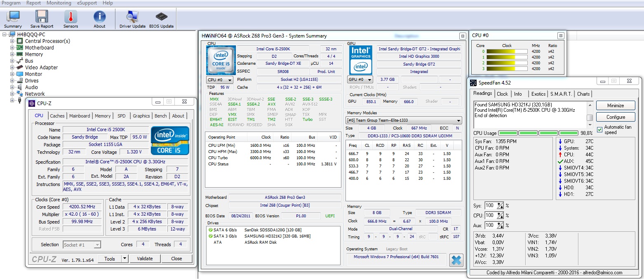Select the Monitor tree icon
The image size is (644, 280).
(19, 74)
